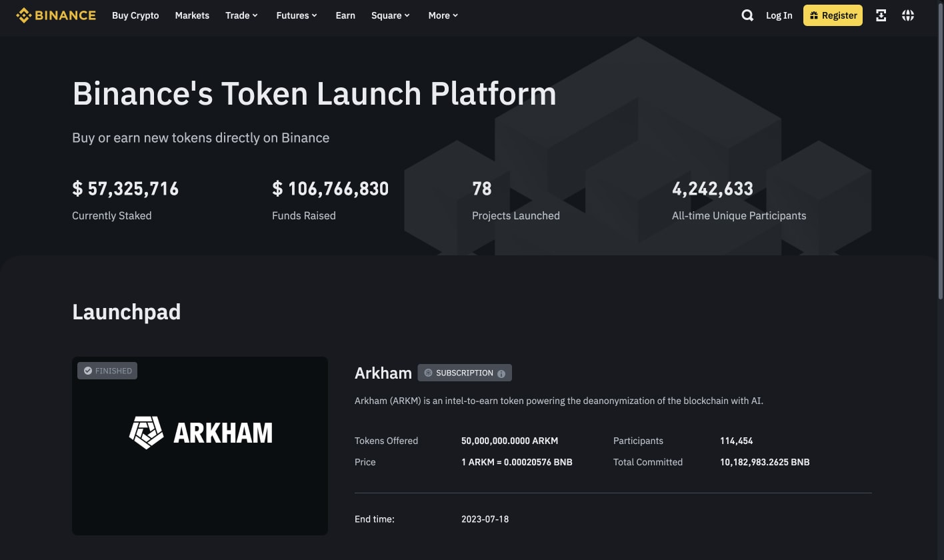Open the Buy Crypto menu item
The image size is (944, 560).
[x=135, y=15]
